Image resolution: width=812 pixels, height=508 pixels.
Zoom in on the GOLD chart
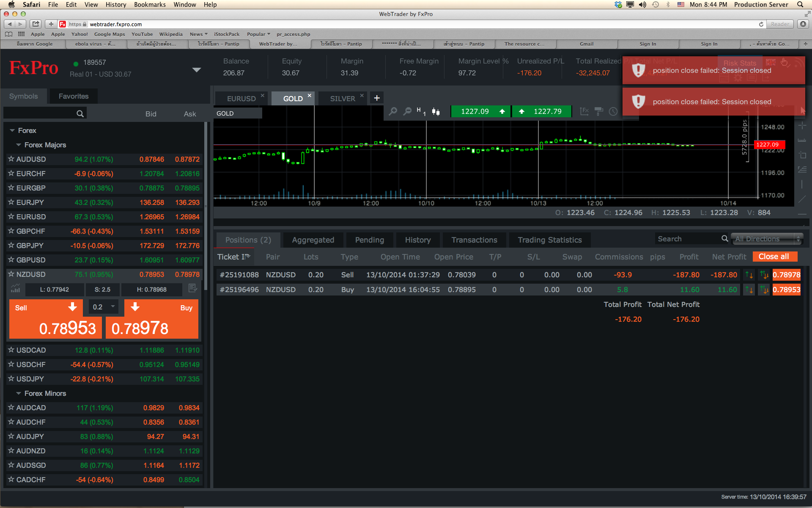pyautogui.click(x=393, y=111)
